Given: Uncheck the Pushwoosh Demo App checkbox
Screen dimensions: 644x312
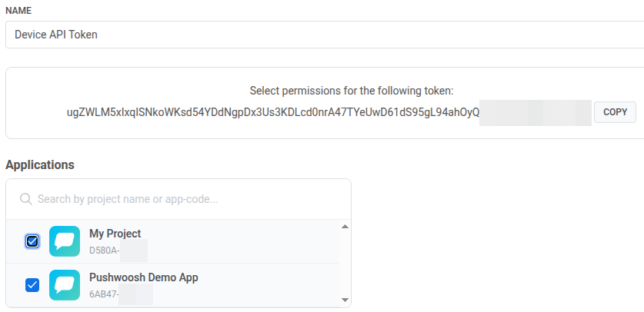Looking at the screenshot, I should (32, 285).
